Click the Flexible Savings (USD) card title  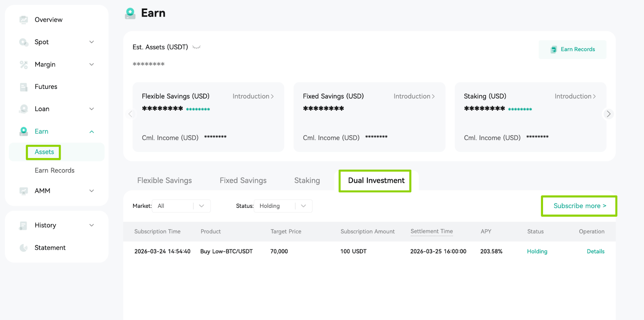(x=175, y=96)
